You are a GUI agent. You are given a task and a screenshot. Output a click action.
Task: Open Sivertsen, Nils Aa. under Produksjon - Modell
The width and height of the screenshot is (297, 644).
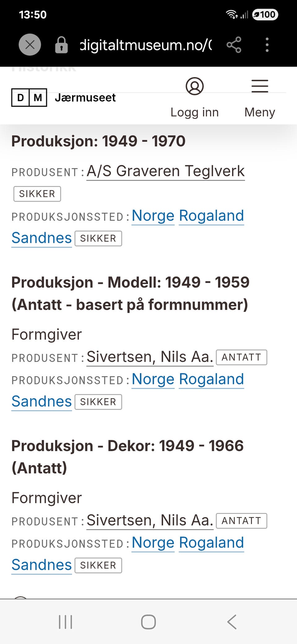[150, 357]
